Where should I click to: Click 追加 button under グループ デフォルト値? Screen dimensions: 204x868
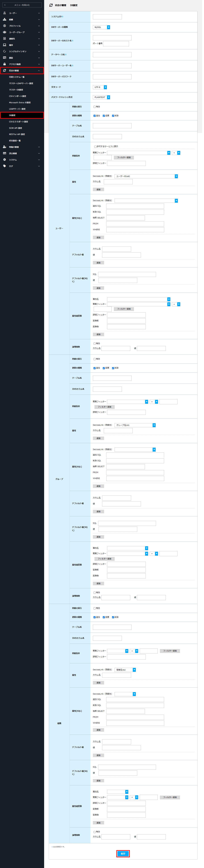(98, 512)
